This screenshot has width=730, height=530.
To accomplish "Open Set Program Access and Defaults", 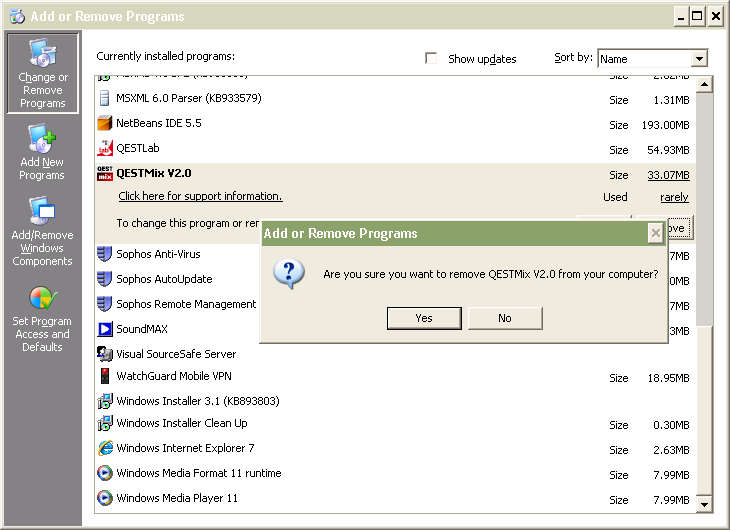I will click(x=42, y=319).
